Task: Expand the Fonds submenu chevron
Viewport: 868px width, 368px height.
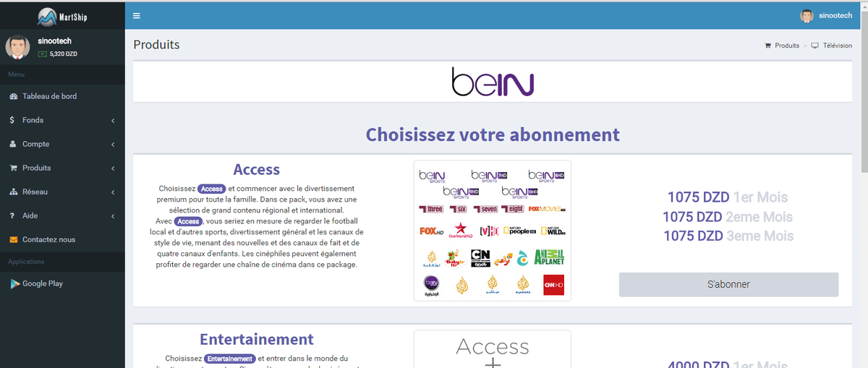Action: pyautogui.click(x=113, y=120)
